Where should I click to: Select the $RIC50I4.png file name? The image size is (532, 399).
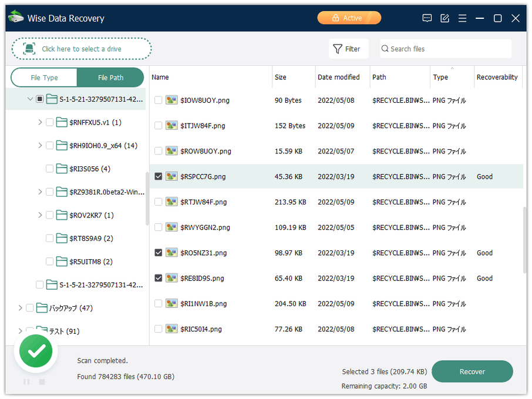201,329
